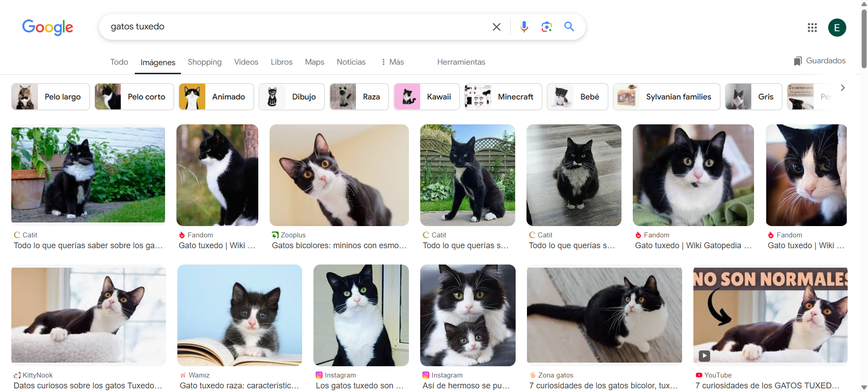
Task: Switch to the Shopping tab
Action: pos(204,62)
